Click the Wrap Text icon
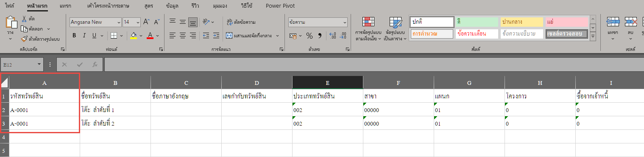This screenshot has height=157, width=644. (x=230, y=22)
